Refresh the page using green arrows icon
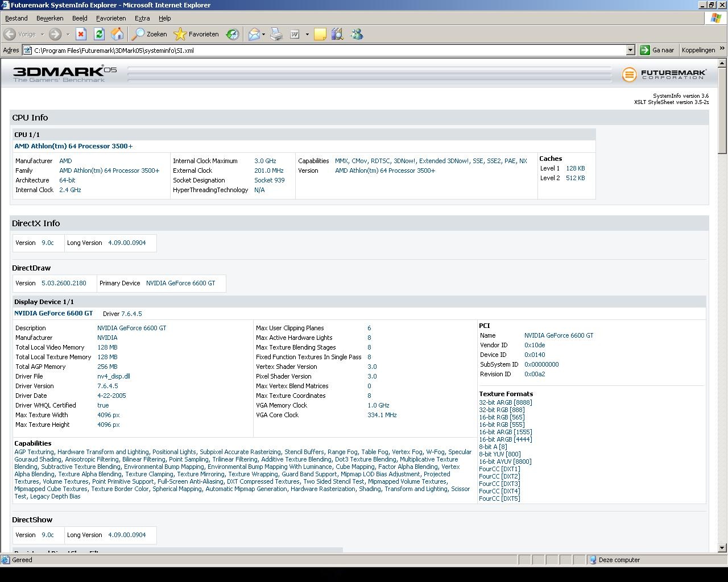728x582 pixels. pos(99,34)
